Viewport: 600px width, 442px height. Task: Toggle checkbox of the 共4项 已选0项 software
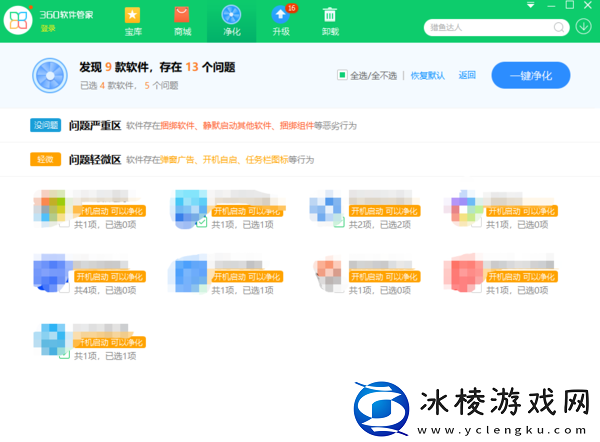tap(64, 288)
